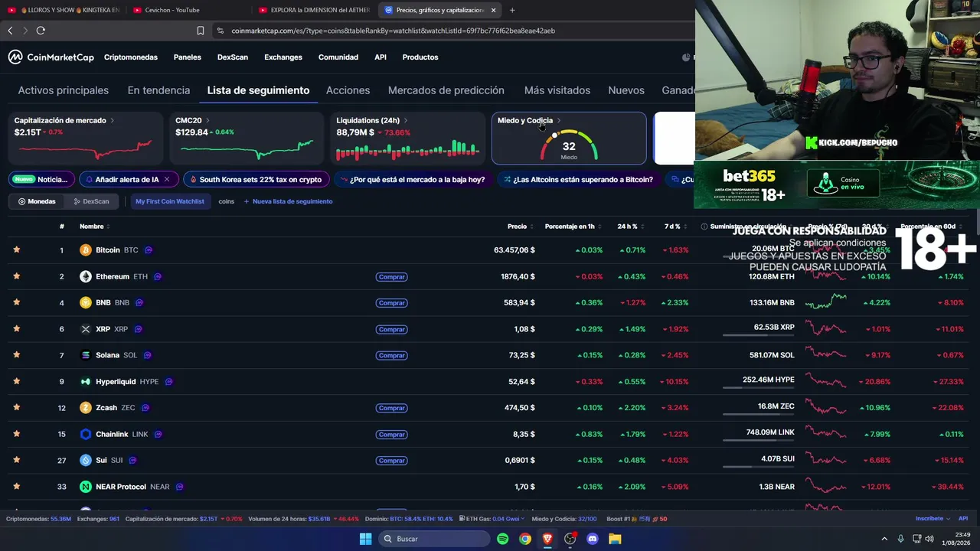This screenshot has width=980, height=551.
Task: Create a Nueva lista de seguimiento
Action: (x=288, y=201)
